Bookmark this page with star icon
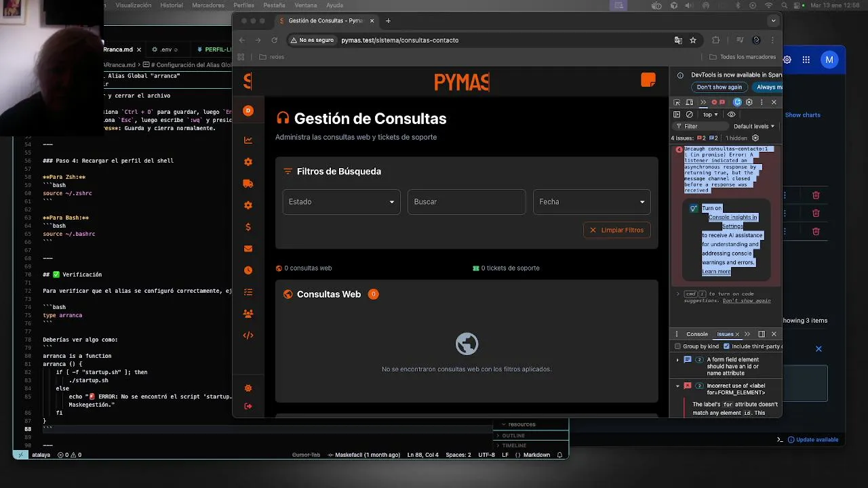This screenshot has width=868, height=488. (x=693, y=40)
